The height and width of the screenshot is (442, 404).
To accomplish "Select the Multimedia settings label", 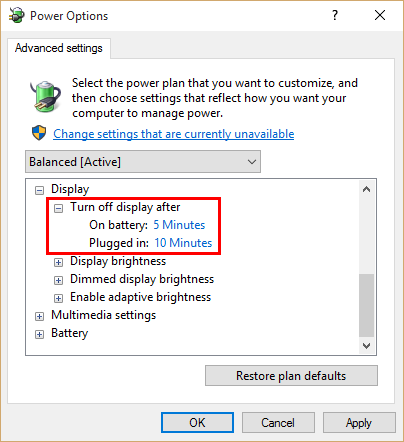I will tap(103, 315).
